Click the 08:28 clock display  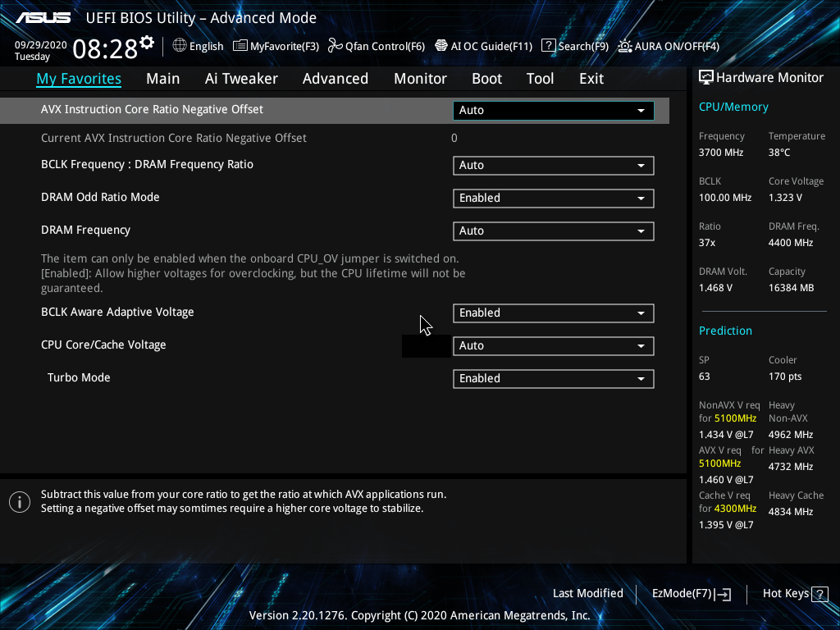[x=105, y=49]
